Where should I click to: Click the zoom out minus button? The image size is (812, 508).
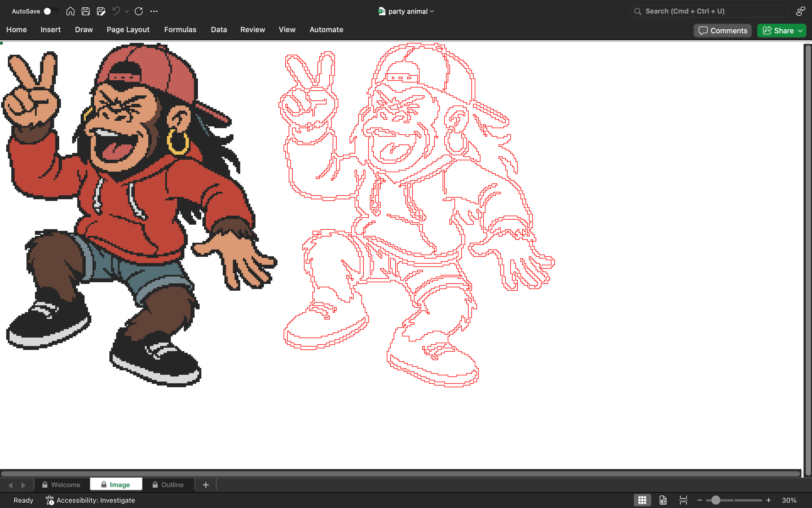(700, 500)
